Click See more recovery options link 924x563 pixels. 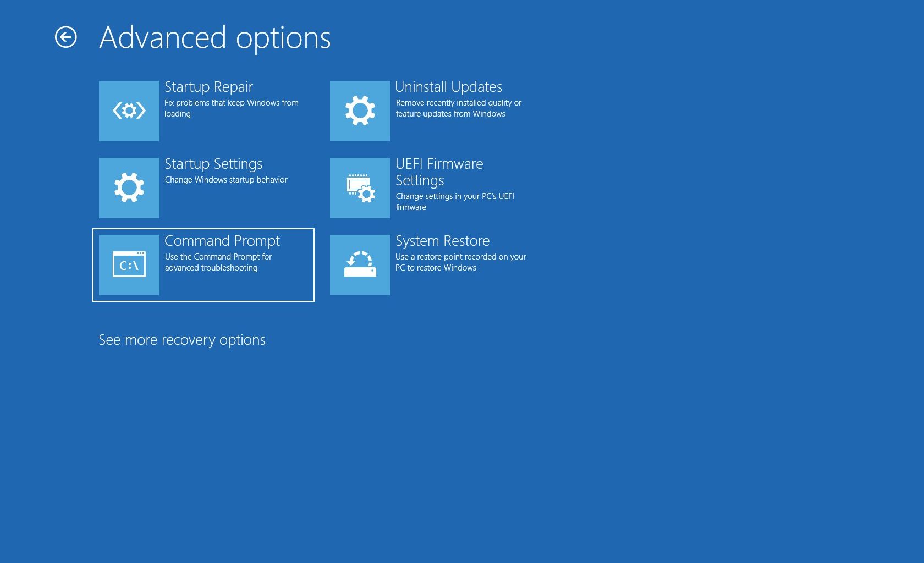pos(182,340)
